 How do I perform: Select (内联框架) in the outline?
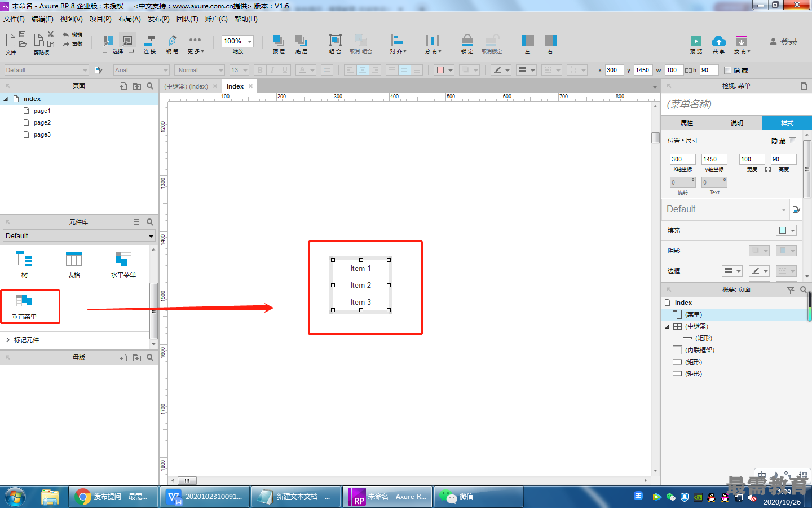coord(699,350)
